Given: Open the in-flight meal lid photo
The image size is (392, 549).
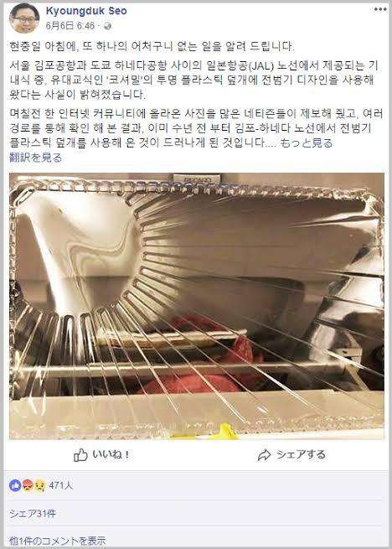Looking at the screenshot, I should [x=196, y=306].
